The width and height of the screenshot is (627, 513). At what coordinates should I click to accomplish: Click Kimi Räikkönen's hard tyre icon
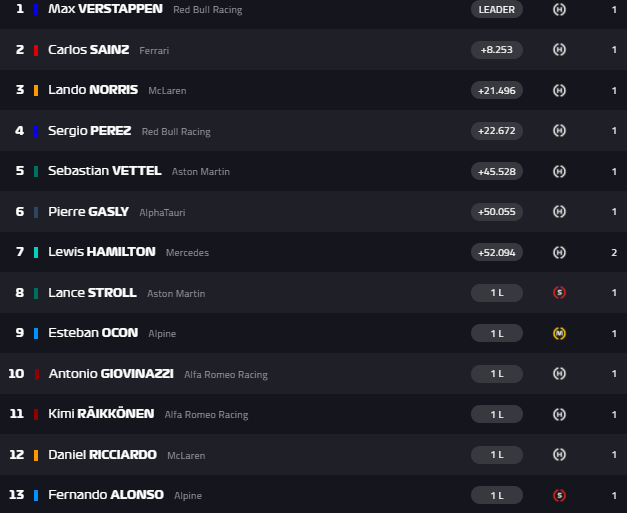coord(560,414)
